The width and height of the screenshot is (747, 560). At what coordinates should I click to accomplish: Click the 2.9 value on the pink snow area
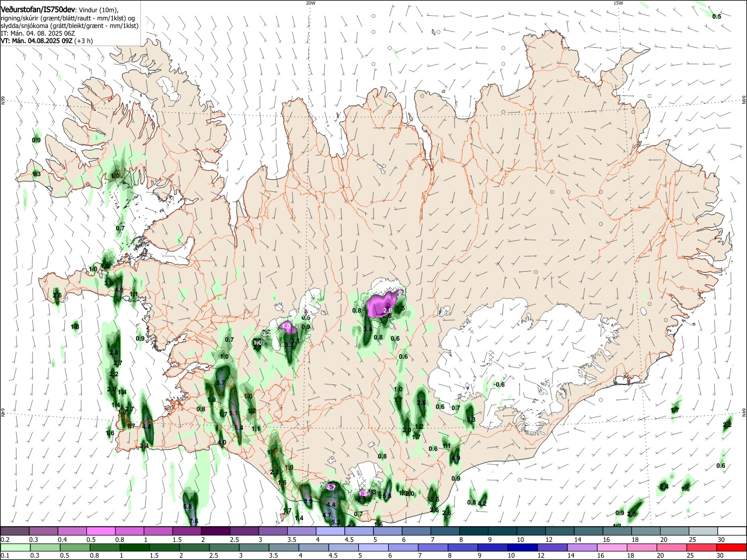coord(388,311)
